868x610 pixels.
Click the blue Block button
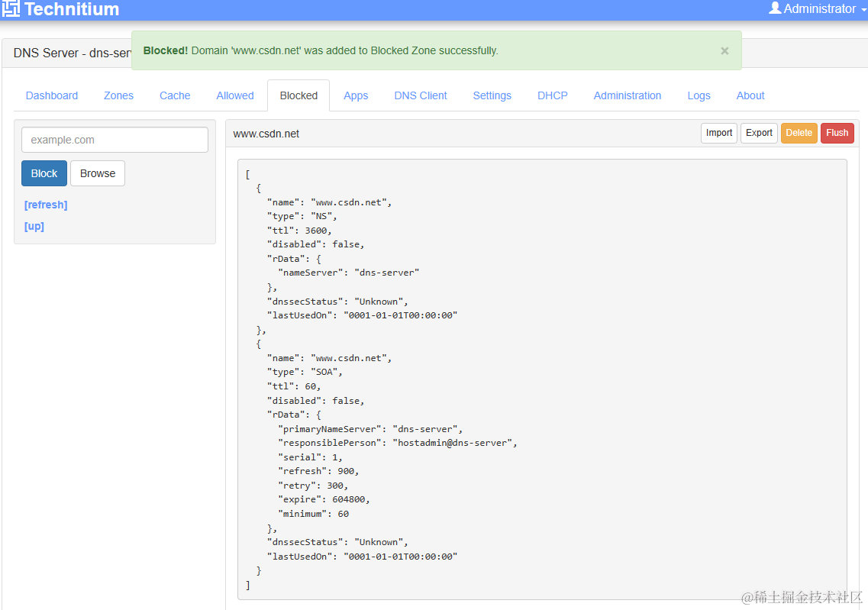pyautogui.click(x=44, y=173)
